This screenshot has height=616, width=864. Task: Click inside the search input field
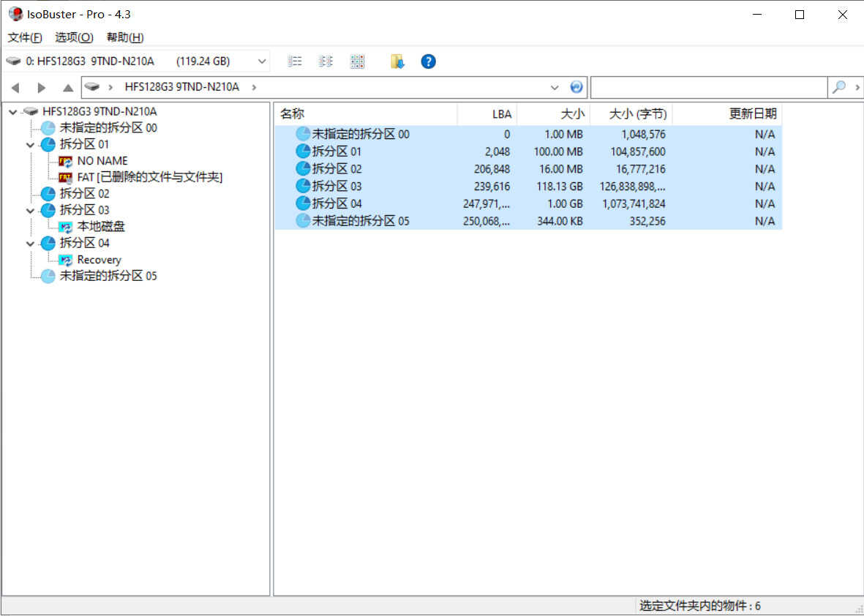click(708, 87)
